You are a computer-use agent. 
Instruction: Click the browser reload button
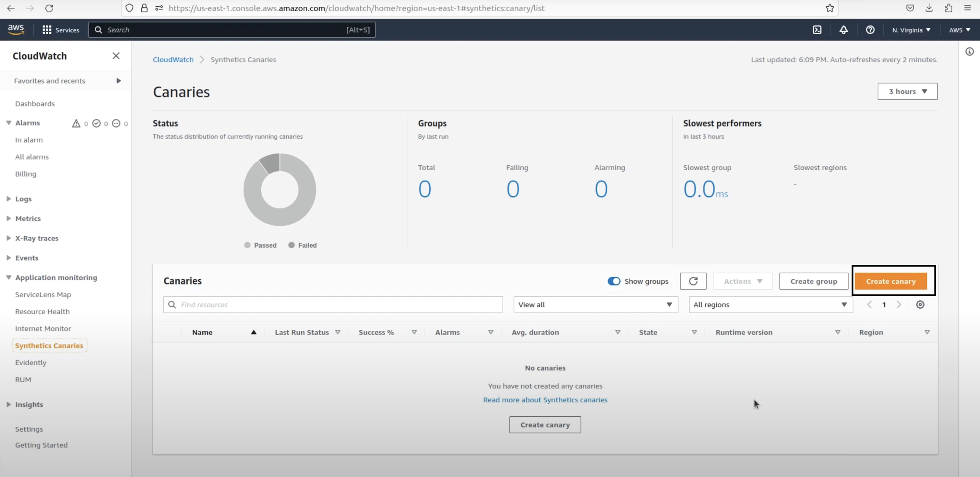click(49, 8)
